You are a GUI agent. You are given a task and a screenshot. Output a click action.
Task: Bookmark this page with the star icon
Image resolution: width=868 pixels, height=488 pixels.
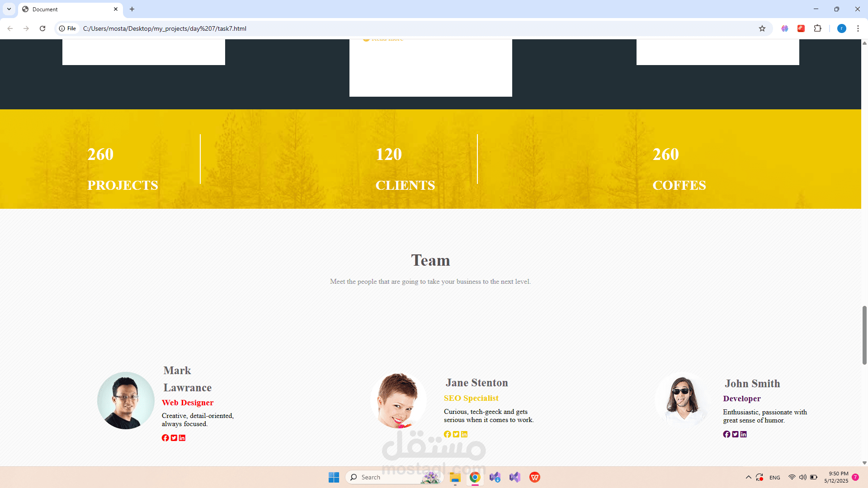pos(762,28)
